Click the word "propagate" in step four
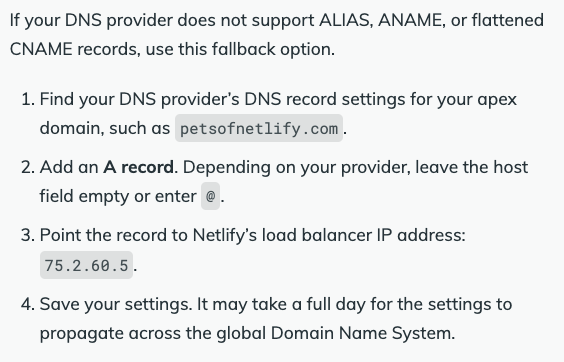The width and height of the screenshot is (564, 362). [82, 334]
